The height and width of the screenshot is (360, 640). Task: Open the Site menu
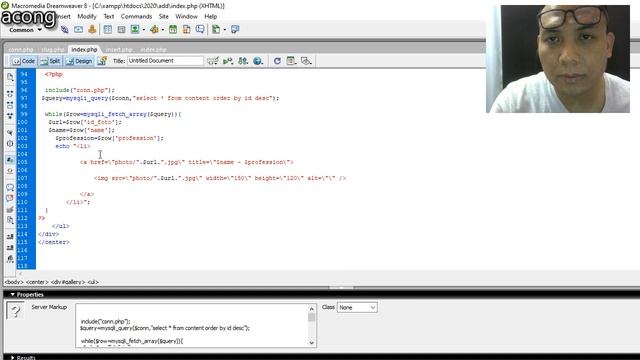(164, 16)
